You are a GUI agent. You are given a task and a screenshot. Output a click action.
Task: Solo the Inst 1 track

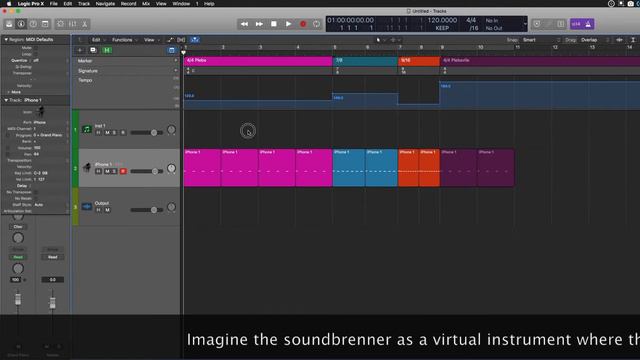[114, 133]
